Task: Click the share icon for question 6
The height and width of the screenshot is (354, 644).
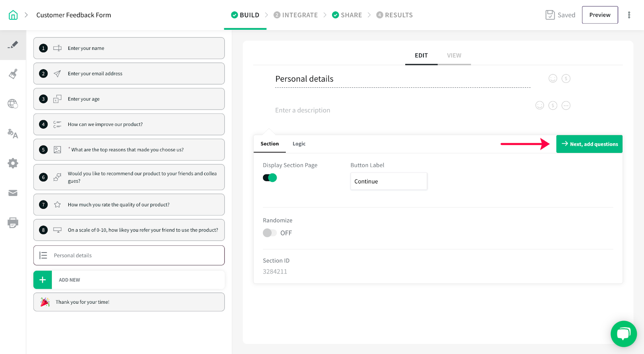Action: [58, 177]
